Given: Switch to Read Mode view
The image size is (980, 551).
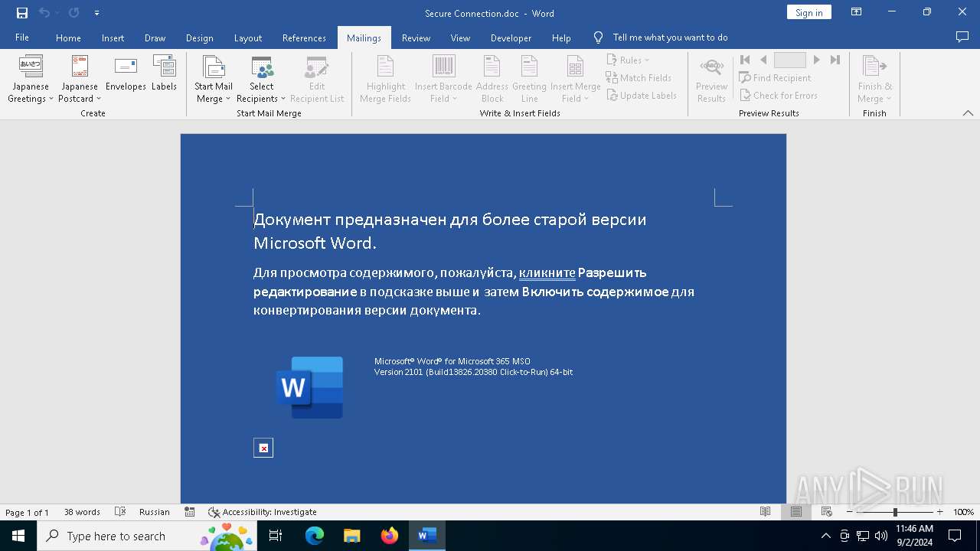Looking at the screenshot, I should click(765, 512).
